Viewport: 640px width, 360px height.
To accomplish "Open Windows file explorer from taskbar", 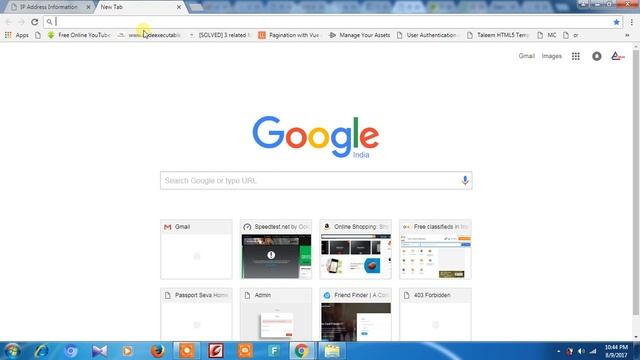I will (x=332, y=351).
